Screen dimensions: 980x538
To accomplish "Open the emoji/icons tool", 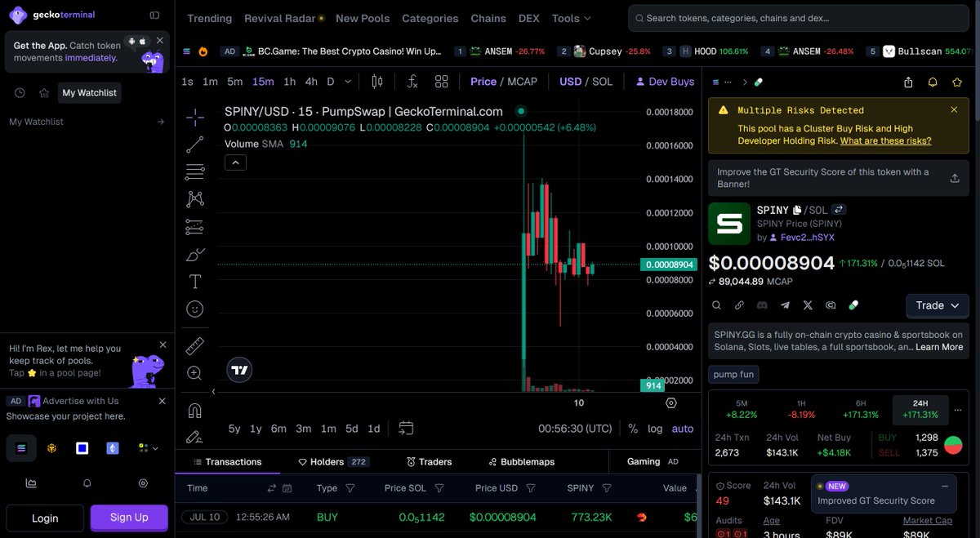I will pyautogui.click(x=194, y=309).
